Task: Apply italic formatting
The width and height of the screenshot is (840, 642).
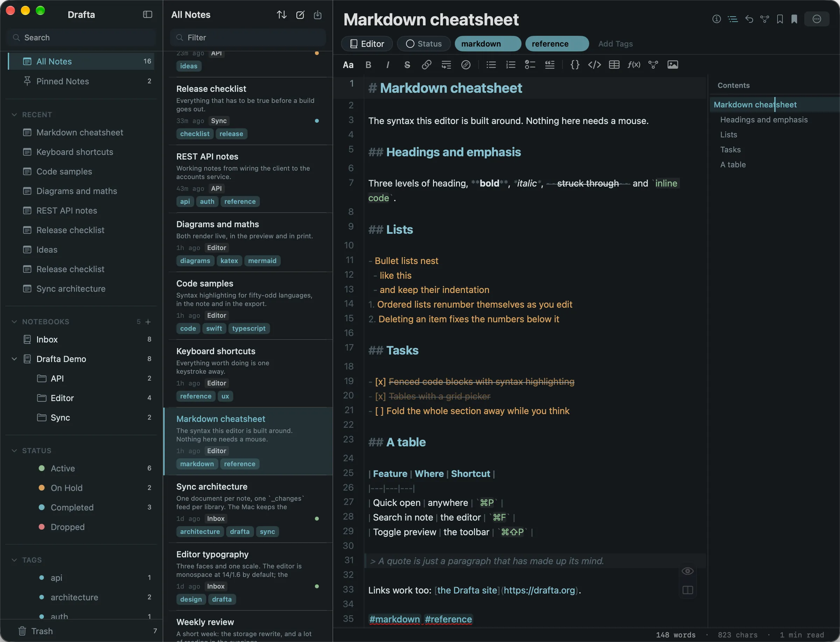Action: (x=387, y=64)
